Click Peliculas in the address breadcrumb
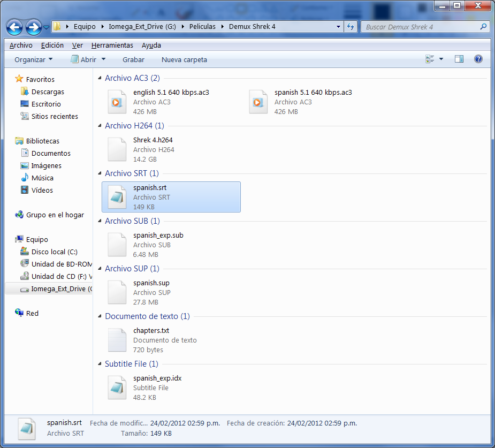This screenshot has height=448, width=495. 202,27
